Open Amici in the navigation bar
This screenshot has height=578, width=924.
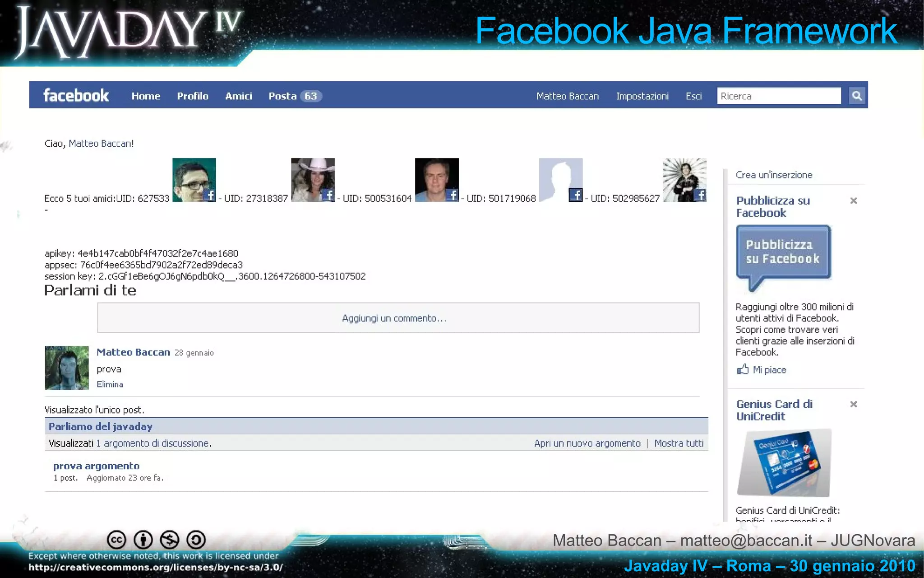(x=239, y=96)
